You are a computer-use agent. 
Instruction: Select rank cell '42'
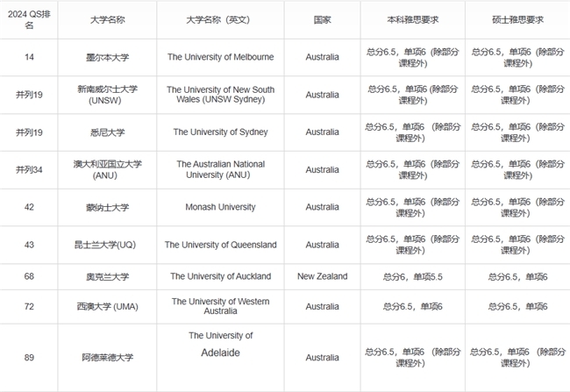29,207
